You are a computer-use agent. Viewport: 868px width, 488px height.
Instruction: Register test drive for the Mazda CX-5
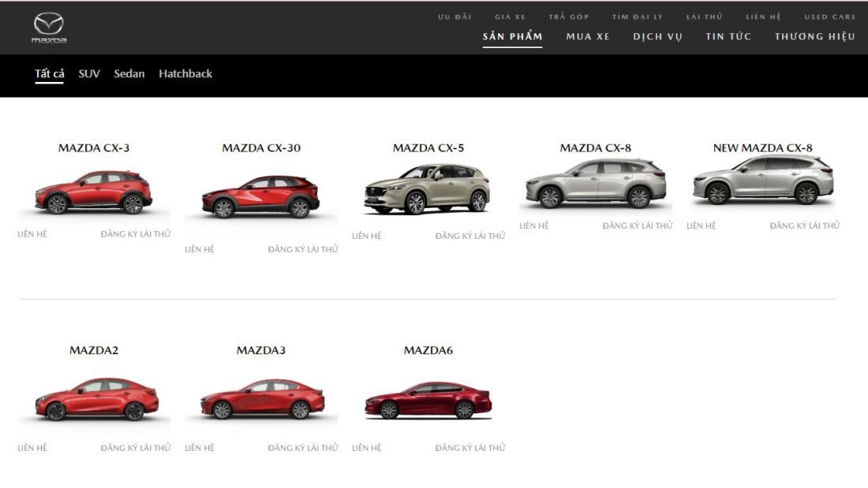point(471,234)
